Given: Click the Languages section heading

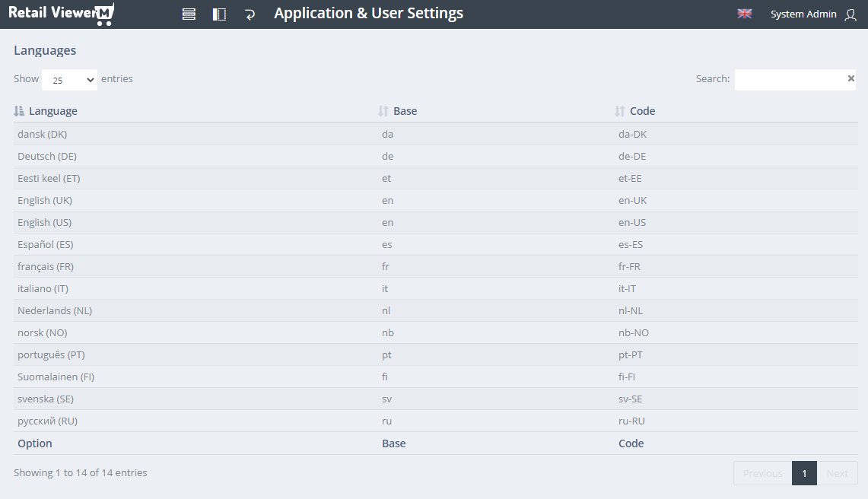Looking at the screenshot, I should coord(45,50).
